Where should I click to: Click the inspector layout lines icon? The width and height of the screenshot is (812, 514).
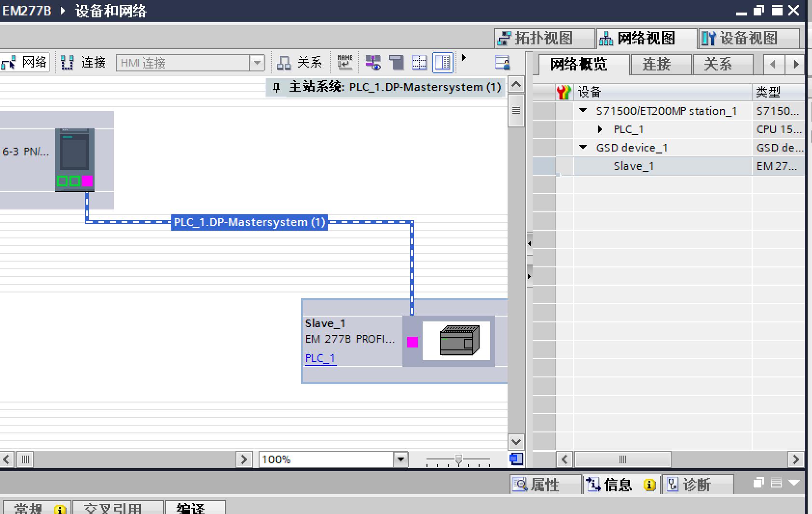tap(776, 483)
